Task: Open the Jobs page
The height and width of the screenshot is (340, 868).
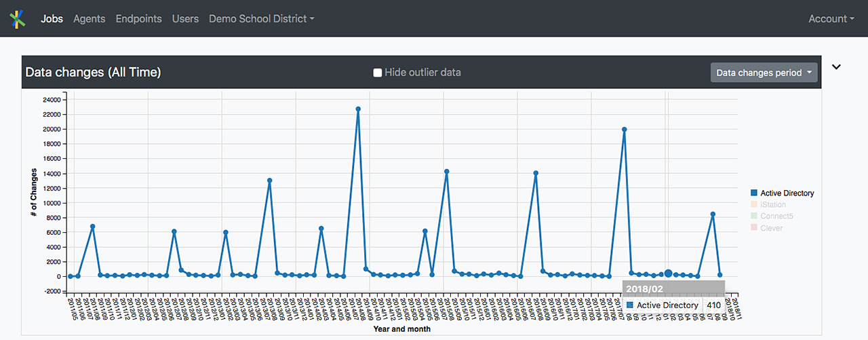Action: coord(52,19)
